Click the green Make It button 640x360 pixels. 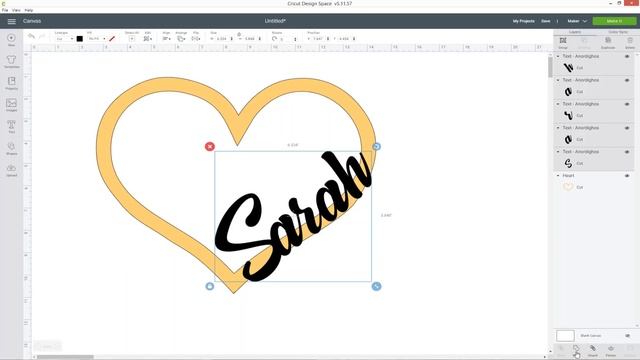coord(614,21)
